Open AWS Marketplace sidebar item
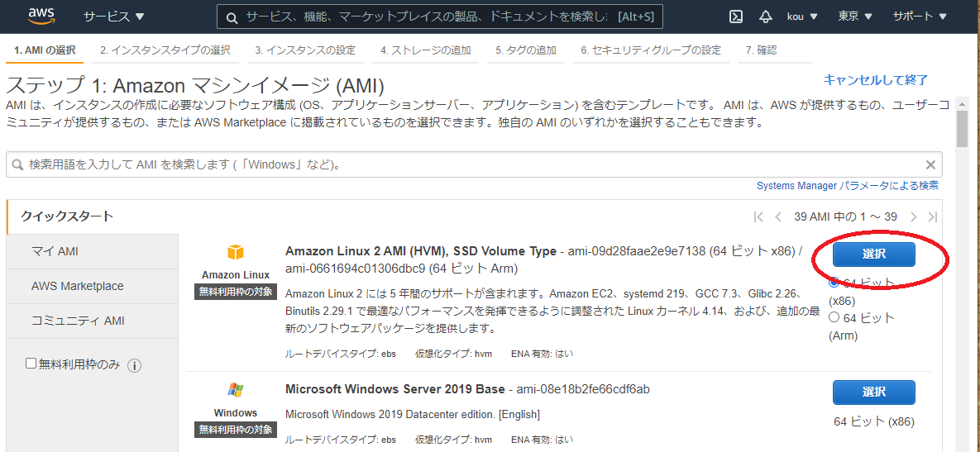980x452 pixels. tap(93, 286)
